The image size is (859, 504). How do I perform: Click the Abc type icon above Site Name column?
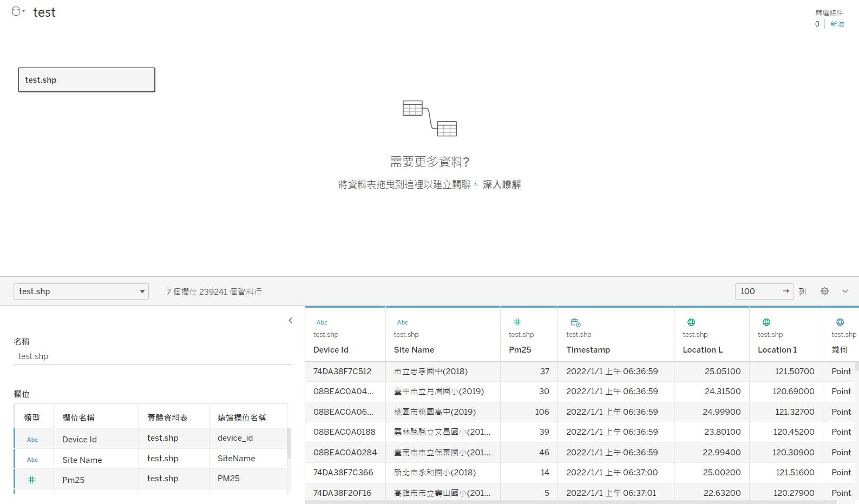402,322
